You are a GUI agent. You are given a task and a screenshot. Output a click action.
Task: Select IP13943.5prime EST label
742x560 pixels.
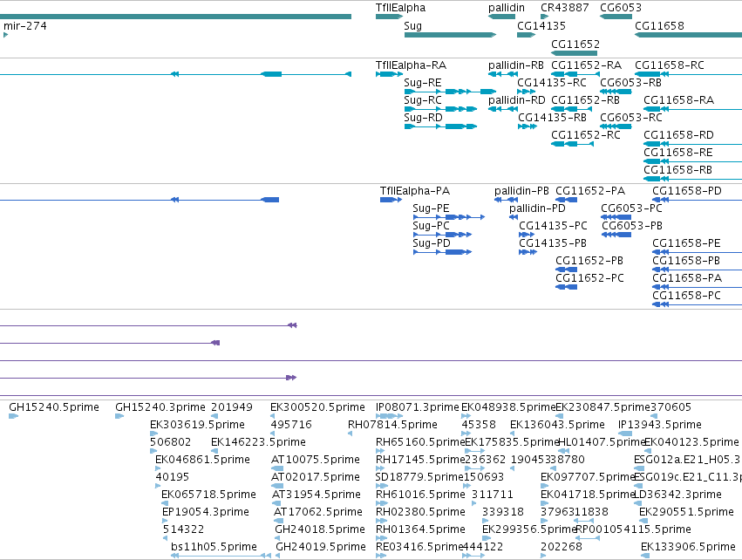coord(660,425)
